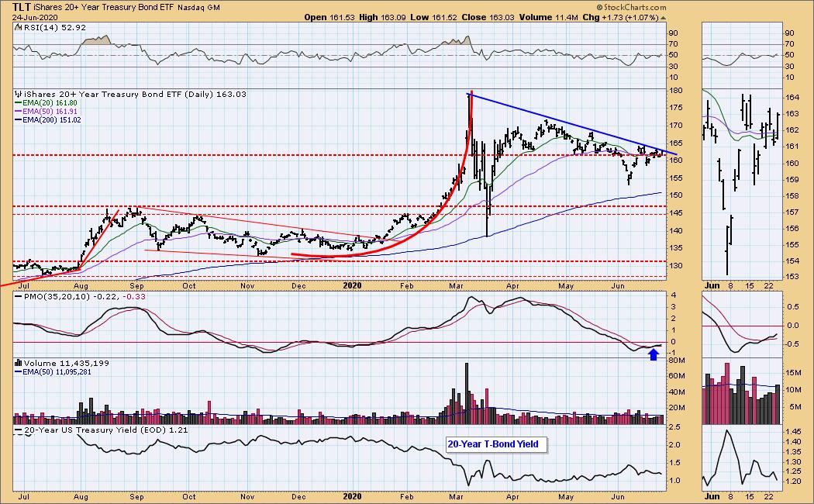Viewport: 814px width, 504px height.
Task: Click the 'iShares 20+ Year Treasury Bond ETF' header title
Action: (103, 7)
